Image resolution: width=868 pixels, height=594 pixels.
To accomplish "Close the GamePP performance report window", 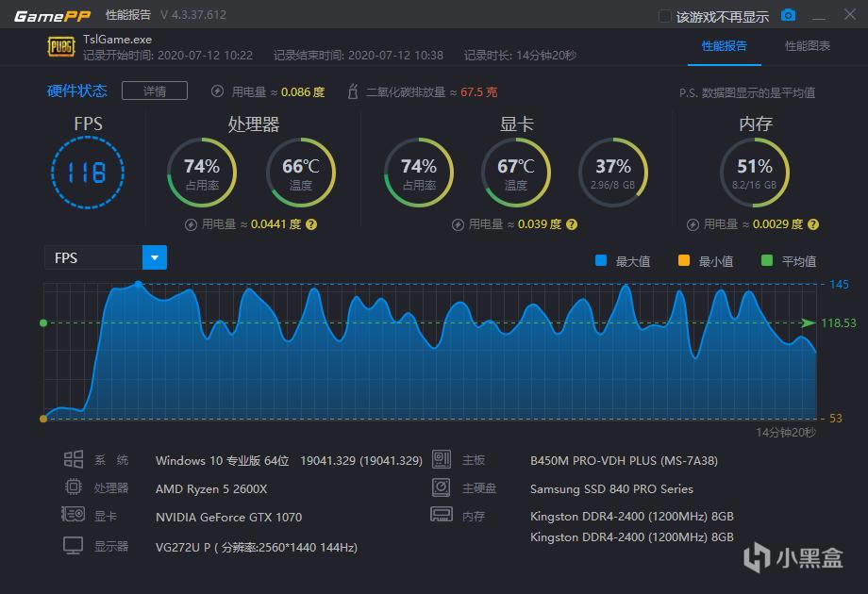I will coord(850,14).
